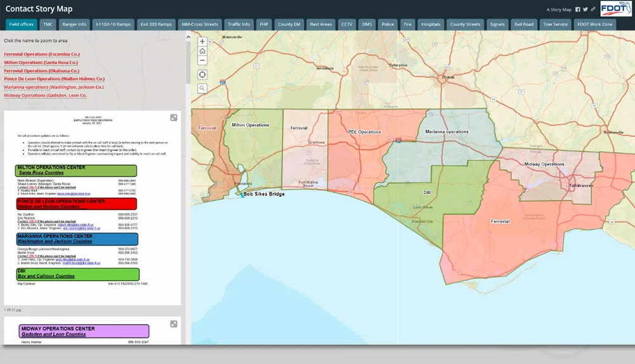635x364 pixels.
Task: Open the MM-Cross Streets tab
Action: (199, 24)
